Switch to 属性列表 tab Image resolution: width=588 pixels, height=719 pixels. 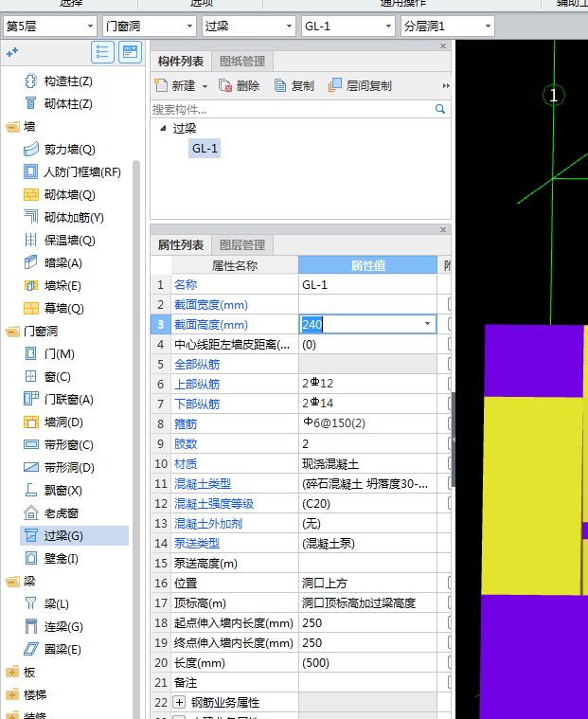click(181, 244)
